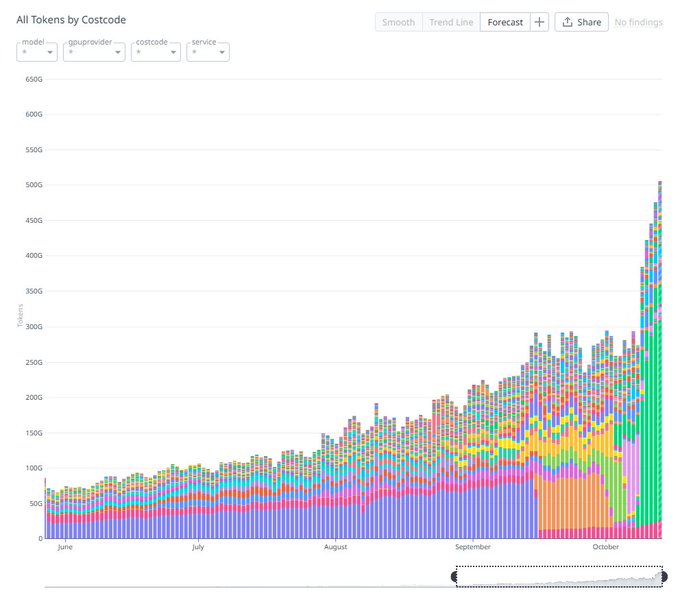Click the September axis label
The height and width of the screenshot is (613, 680).
473,547
